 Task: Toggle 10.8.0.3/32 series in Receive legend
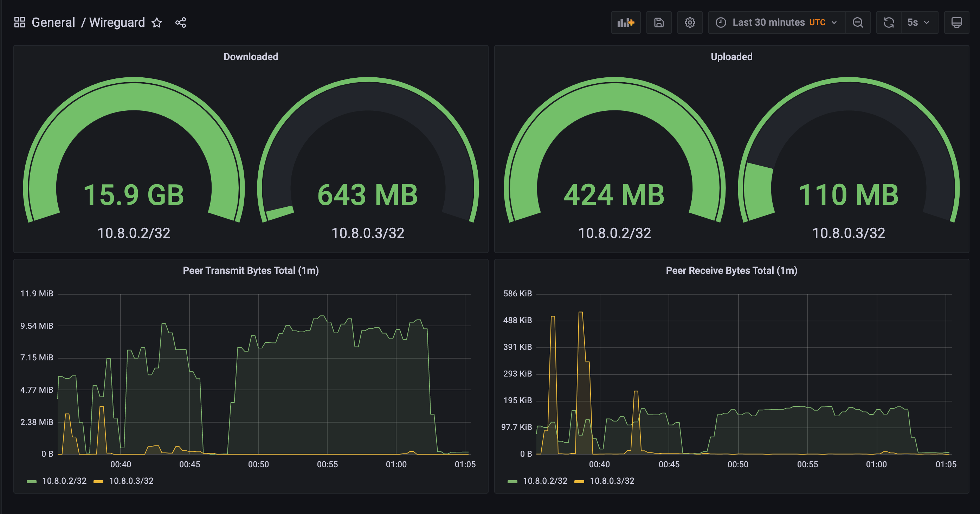coord(612,481)
